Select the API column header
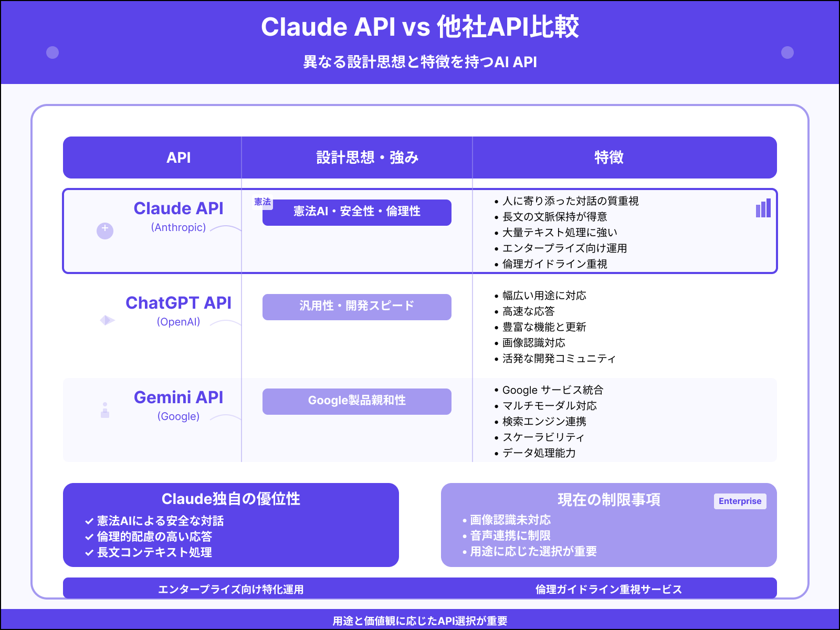840x630 pixels. point(178,157)
